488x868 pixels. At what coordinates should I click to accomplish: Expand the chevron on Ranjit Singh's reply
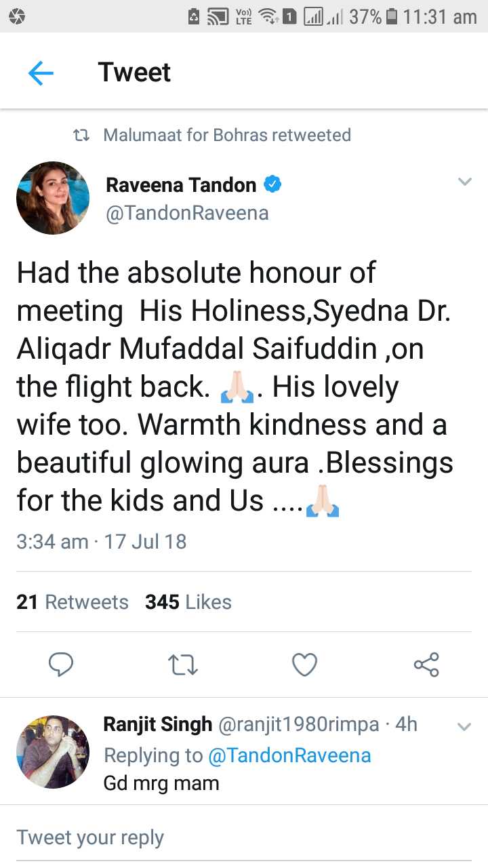point(464,727)
